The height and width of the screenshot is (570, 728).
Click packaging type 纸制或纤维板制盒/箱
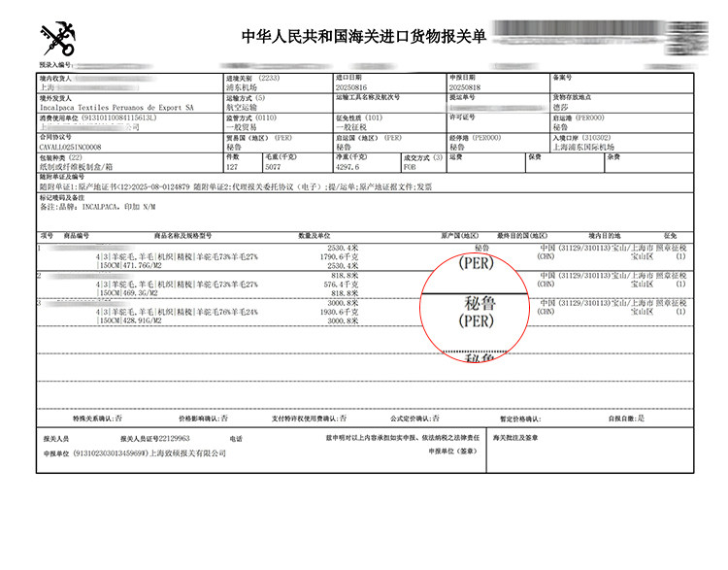76,167
